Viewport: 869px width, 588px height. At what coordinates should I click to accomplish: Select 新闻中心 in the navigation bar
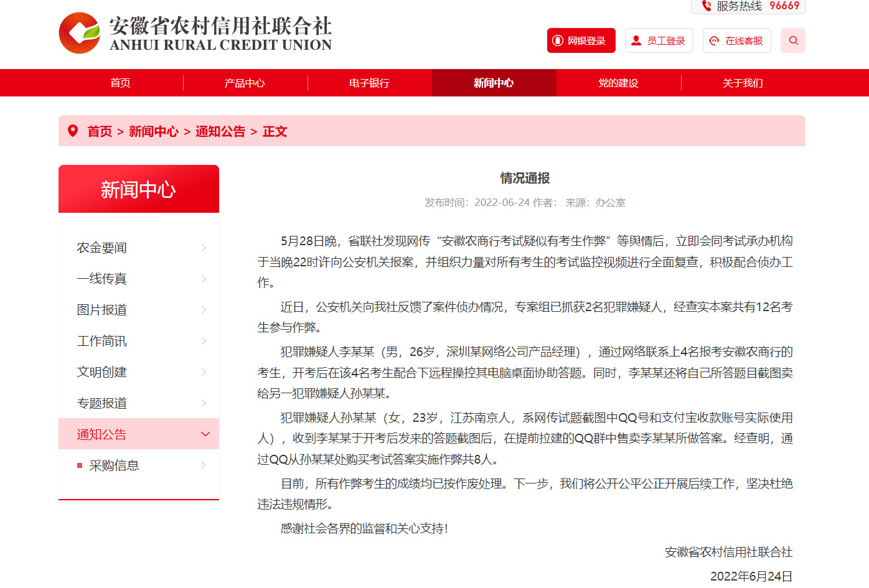494,83
